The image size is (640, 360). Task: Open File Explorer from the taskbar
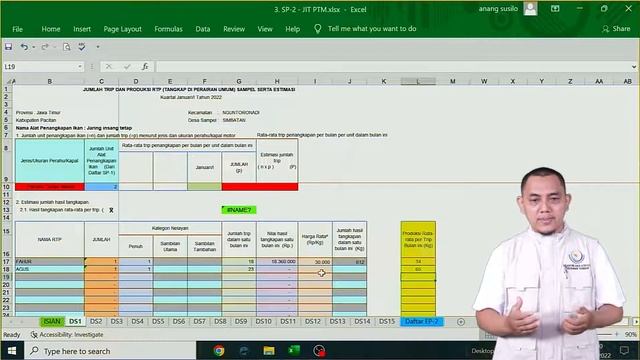(269, 351)
